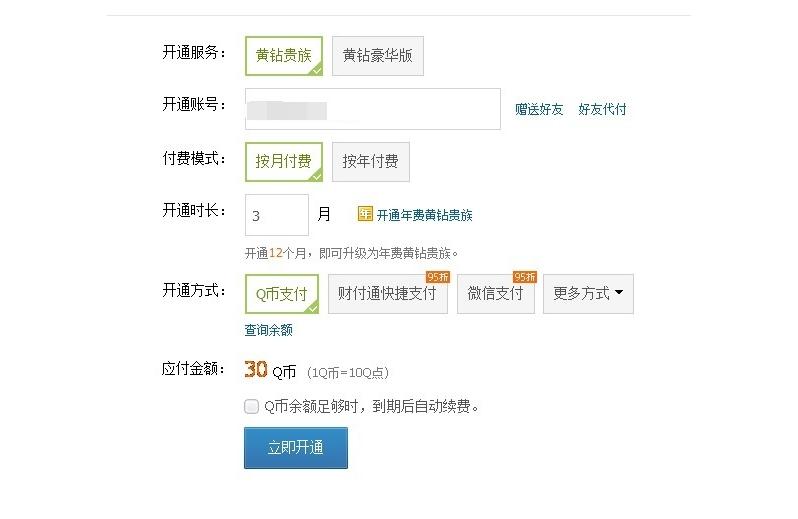Select the 黄钻贵族 service option
This screenshot has width=798, height=519.
coord(284,56)
